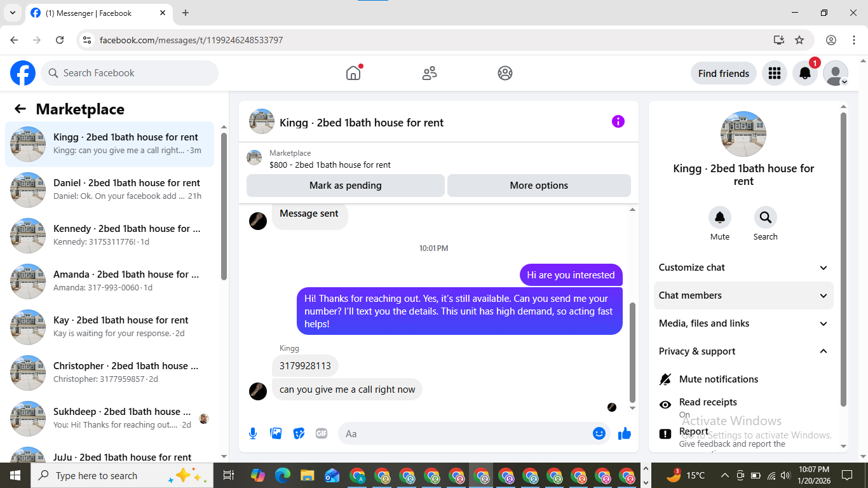
Task: Focus the Search Facebook field
Action: pos(130,73)
